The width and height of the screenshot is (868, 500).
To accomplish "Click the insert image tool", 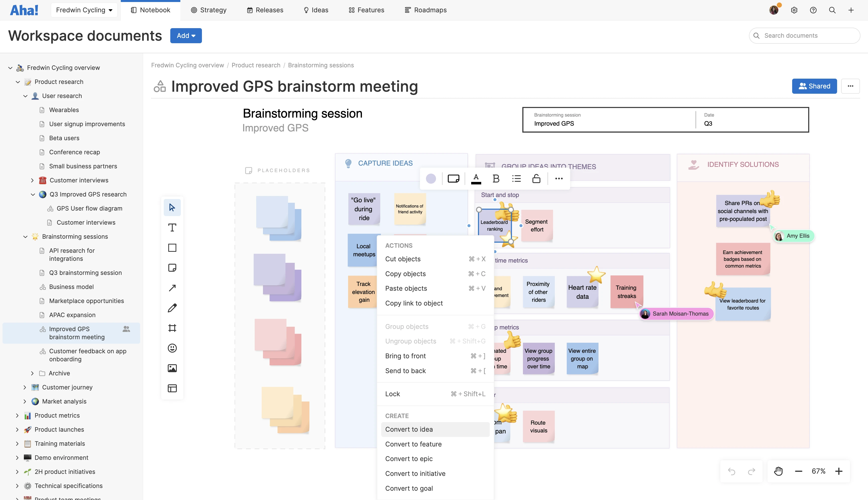I will click(172, 368).
